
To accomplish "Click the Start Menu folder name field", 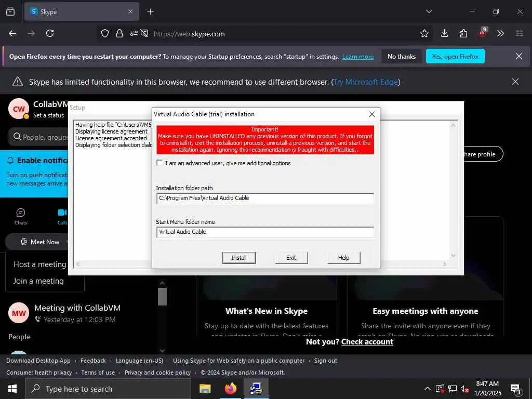I will pyautogui.click(x=265, y=232).
